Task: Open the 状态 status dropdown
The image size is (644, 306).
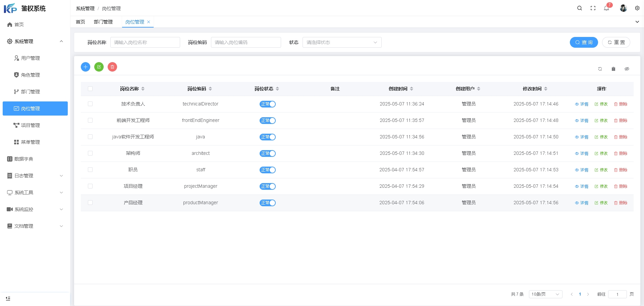Action: coord(342,42)
